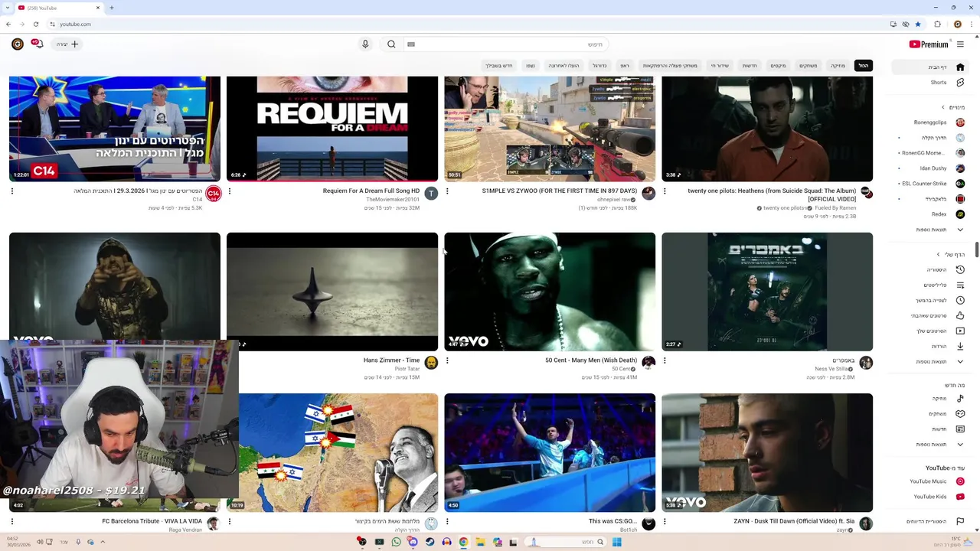980x551 pixels.
Task: Select the 'מוזיקה' filter chip
Action: point(838,66)
